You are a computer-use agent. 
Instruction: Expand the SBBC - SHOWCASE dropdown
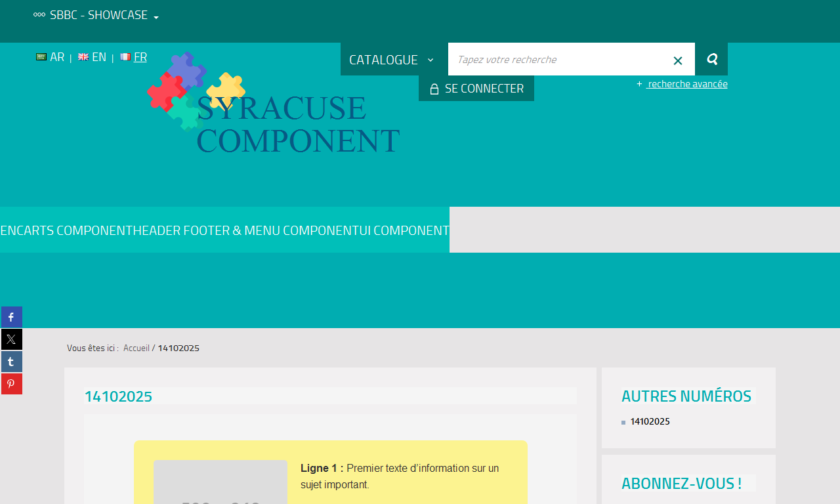pyautogui.click(x=96, y=15)
